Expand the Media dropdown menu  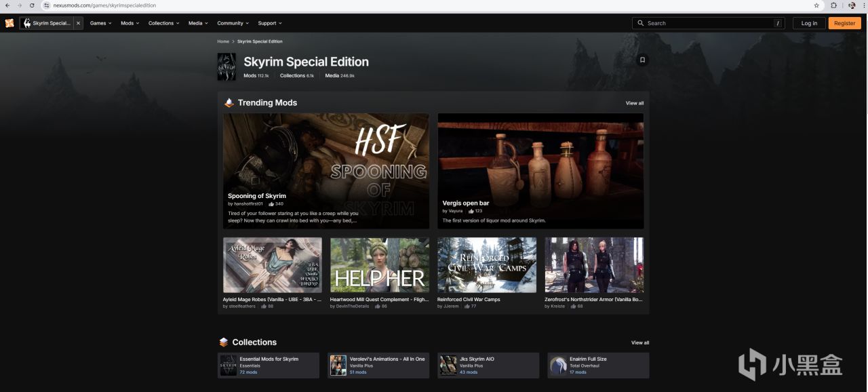click(198, 23)
